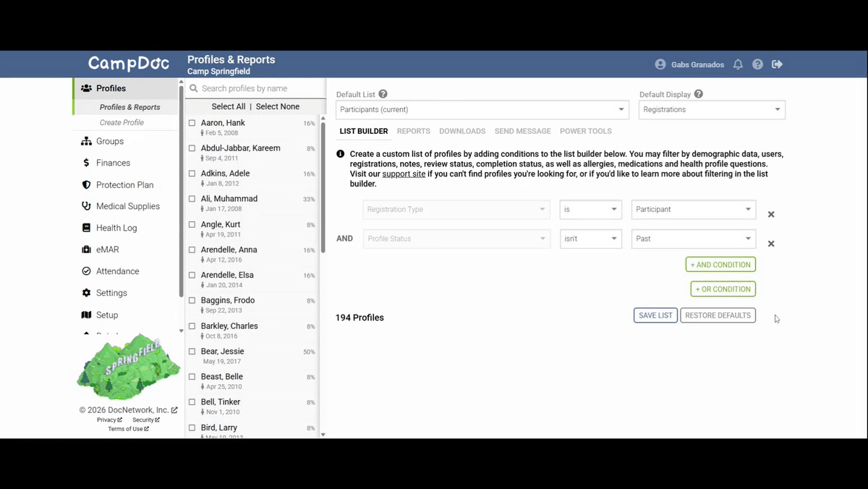Click the profile list scrollbar
Screen dimensions: 868x489
click(323, 188)
